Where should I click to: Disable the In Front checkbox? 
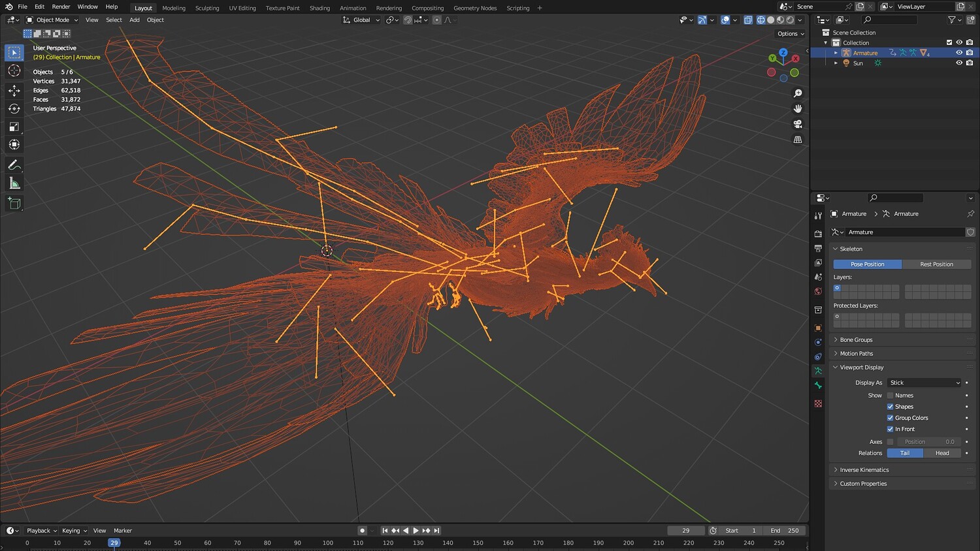coord(890,429)
